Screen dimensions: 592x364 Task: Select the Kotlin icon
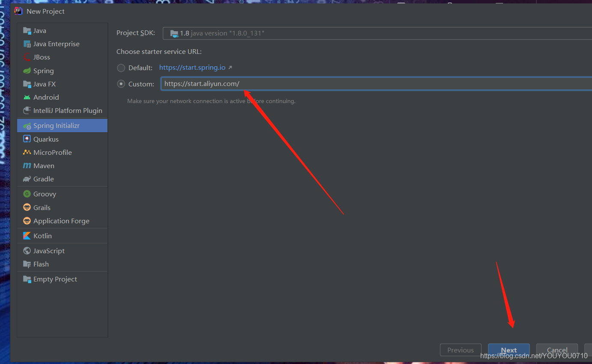[x=27, y=236]
